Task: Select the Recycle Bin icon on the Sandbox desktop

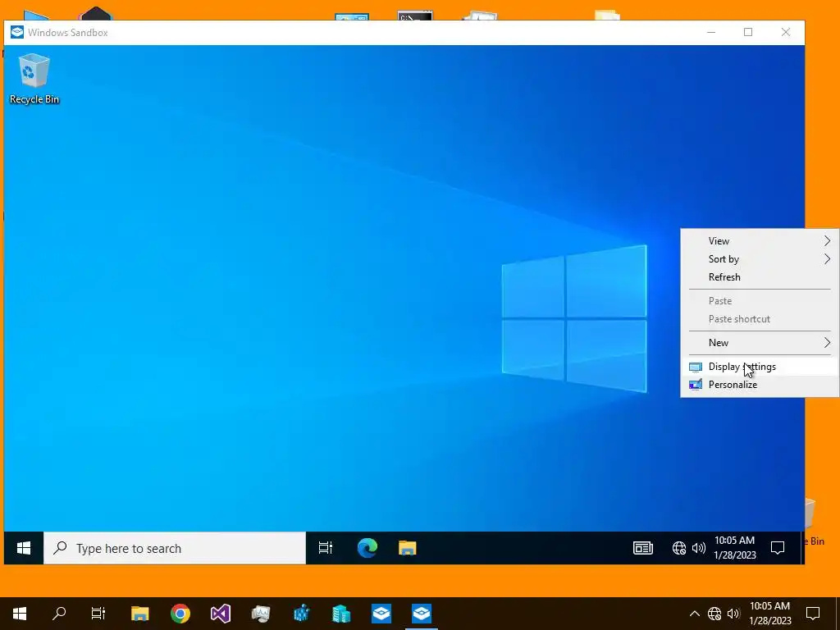Action: point(34,79)
